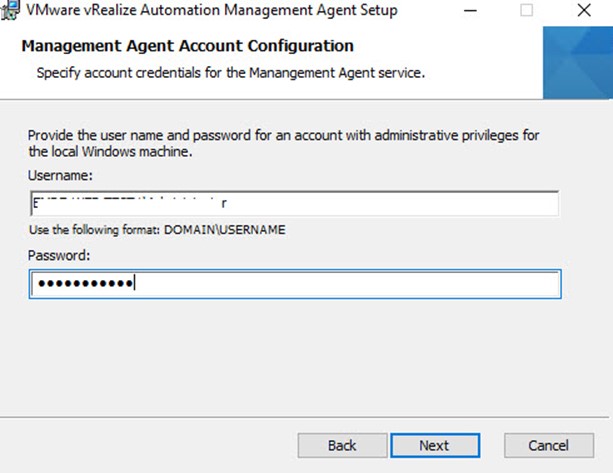613x473 pixels.
Task: Click the 'Username:' label
Action: (x=60, y=176)
